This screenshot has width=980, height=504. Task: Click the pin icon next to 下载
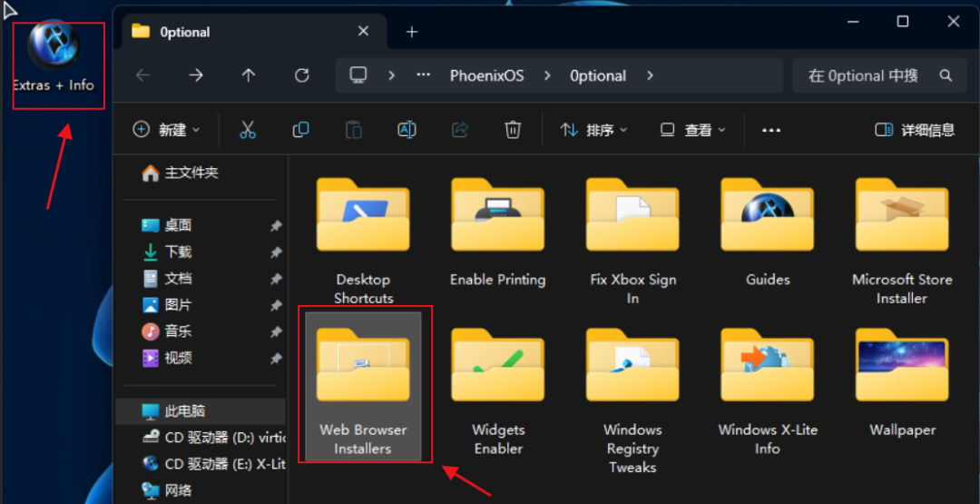pos(276,252)
